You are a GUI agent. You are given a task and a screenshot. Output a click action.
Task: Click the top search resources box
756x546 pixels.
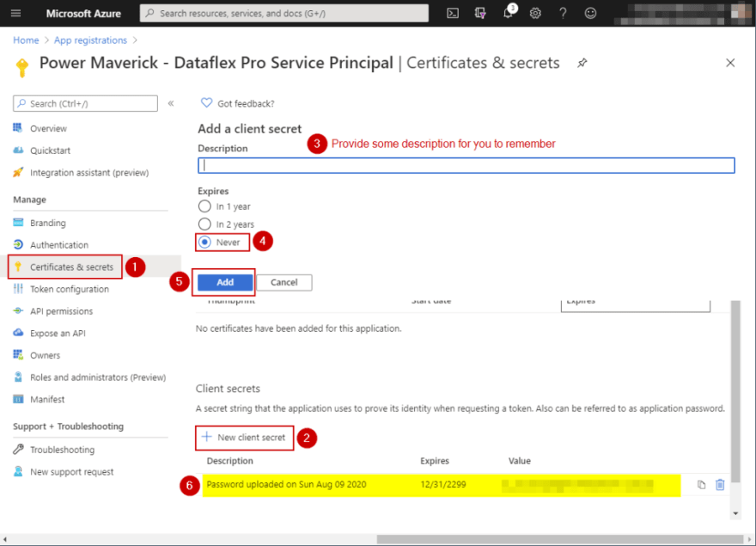[284, 13]
